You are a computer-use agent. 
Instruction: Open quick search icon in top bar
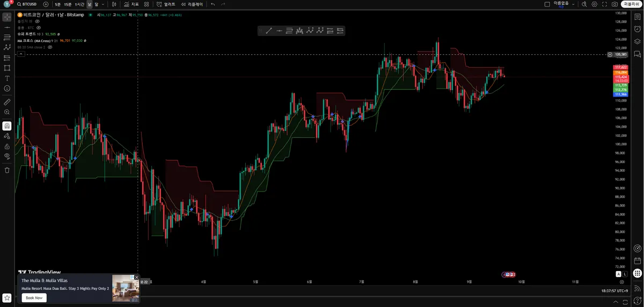pos(584,4)
